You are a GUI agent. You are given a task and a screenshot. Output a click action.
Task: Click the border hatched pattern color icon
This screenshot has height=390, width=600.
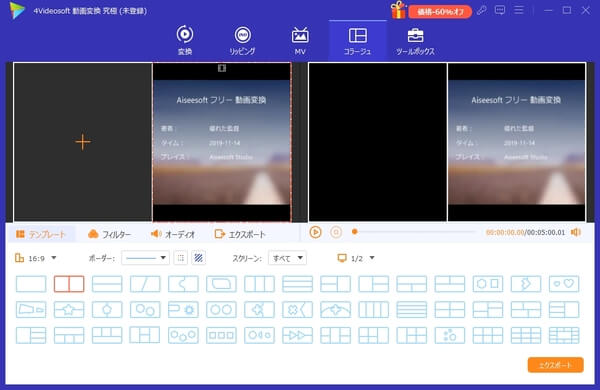[x=198, y=258]
